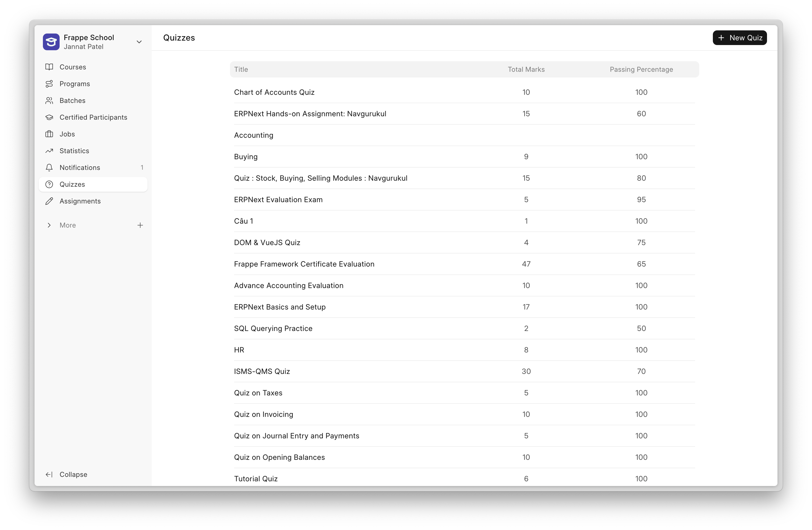
Task: Select Quizzes in the sidebar
Action: pos(72,184)
